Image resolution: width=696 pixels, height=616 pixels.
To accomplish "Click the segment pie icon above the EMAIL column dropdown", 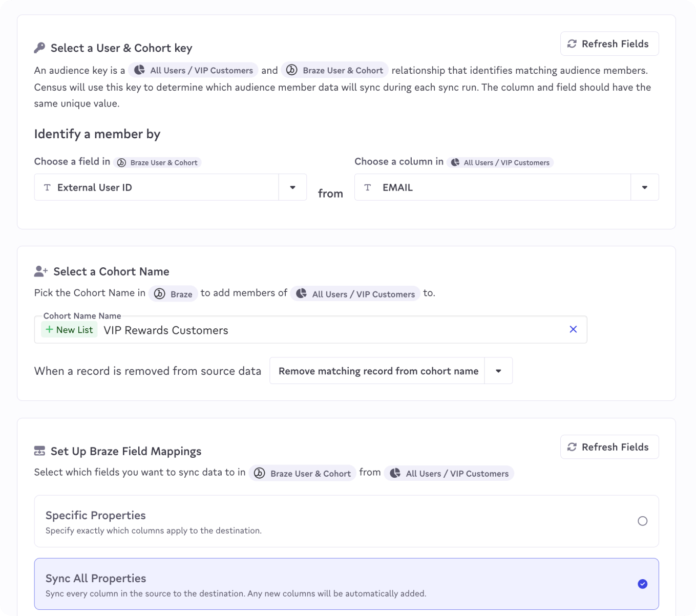I will coord(455,162).
